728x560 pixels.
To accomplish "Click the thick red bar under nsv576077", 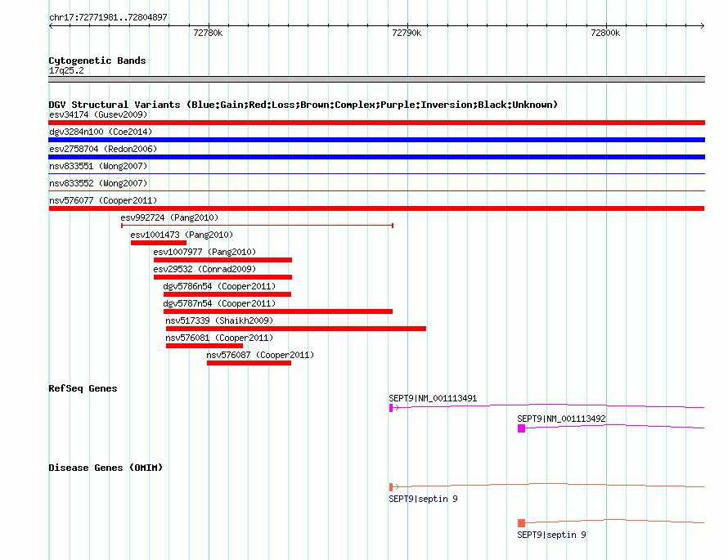I will tap(376, 208).
